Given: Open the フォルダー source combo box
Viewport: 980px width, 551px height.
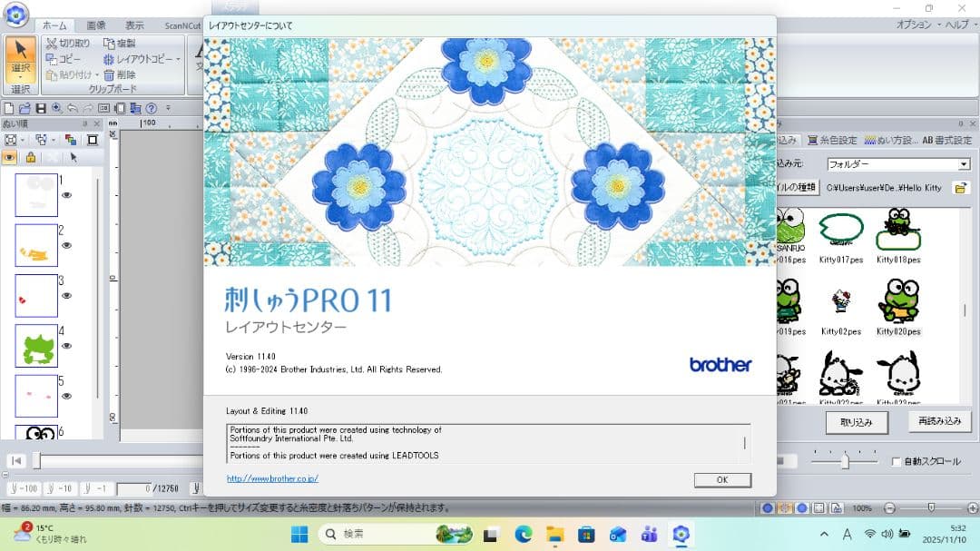Looking at the screenshot, I should click(898, 164).
